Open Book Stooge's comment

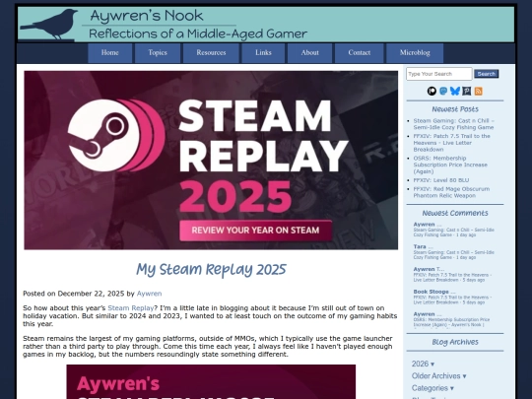point(452,299)
